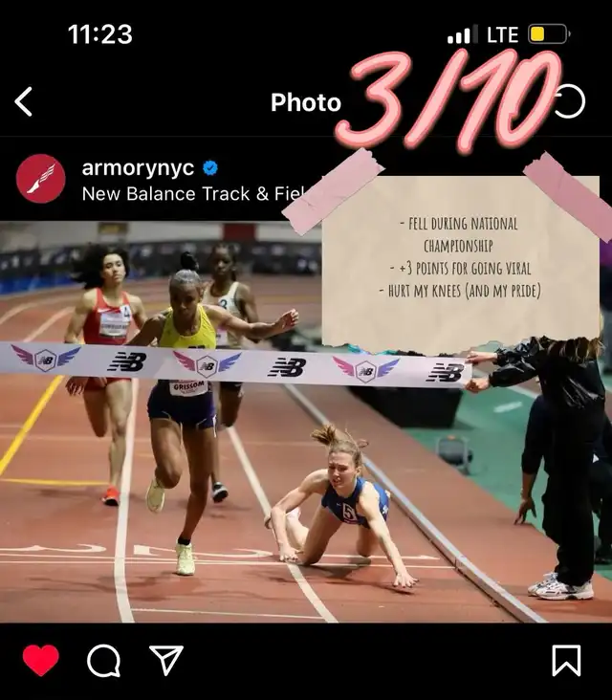
Task: Tap the Photo header title
Action: tap(306, 102)
